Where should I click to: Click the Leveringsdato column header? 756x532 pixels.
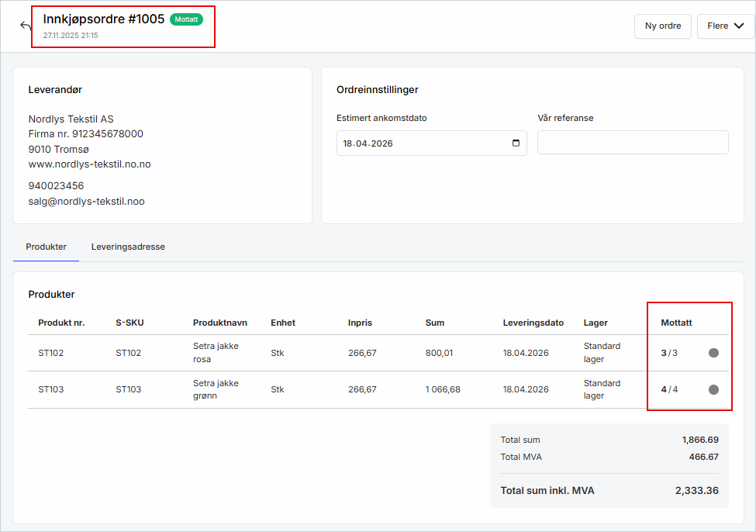533,323
